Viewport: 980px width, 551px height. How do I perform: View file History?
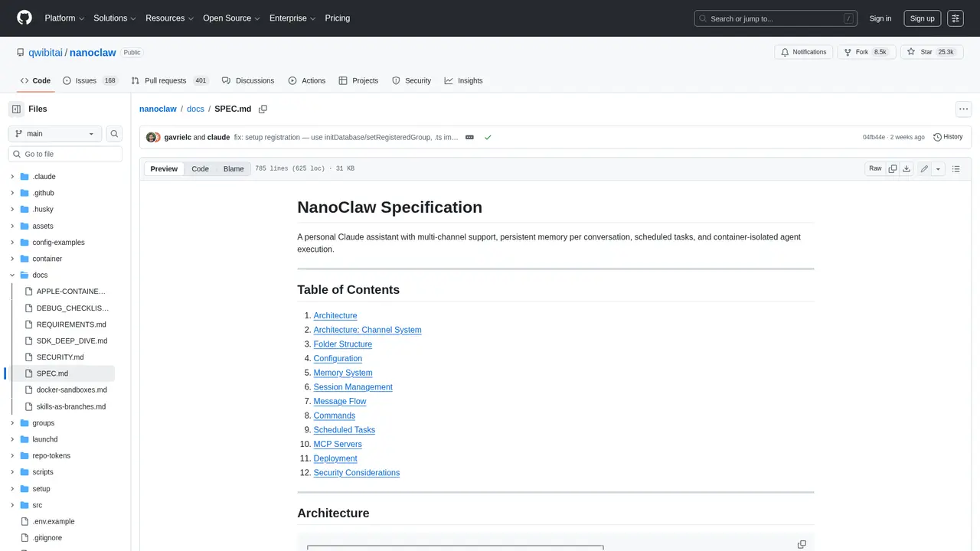[x=948, y=137]
